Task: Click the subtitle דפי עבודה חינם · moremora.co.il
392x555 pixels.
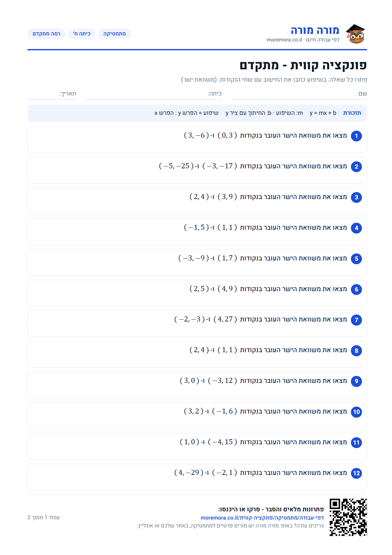Action: click(303, 40)
